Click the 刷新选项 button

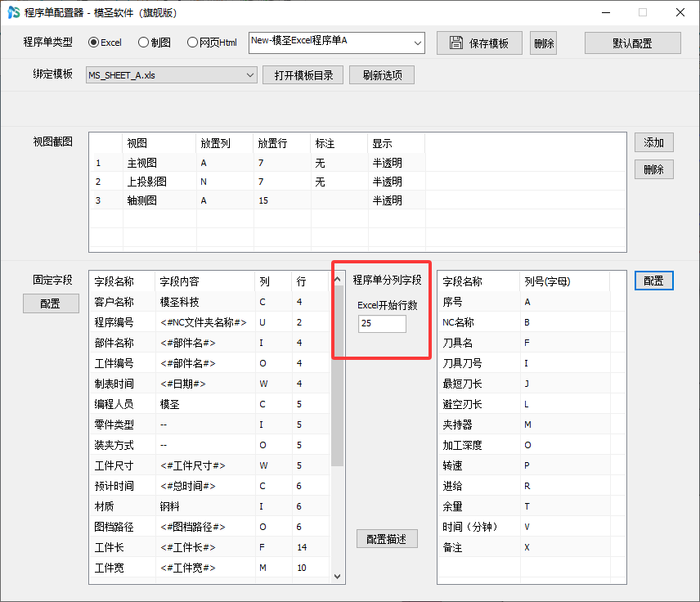[382, 75]
